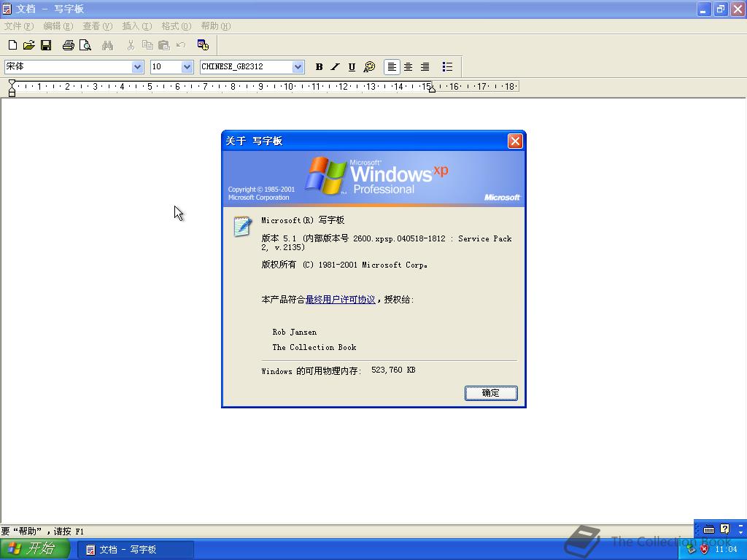Click the Rob Jansen licensee text
747x560 pixels.
[295, 332]
